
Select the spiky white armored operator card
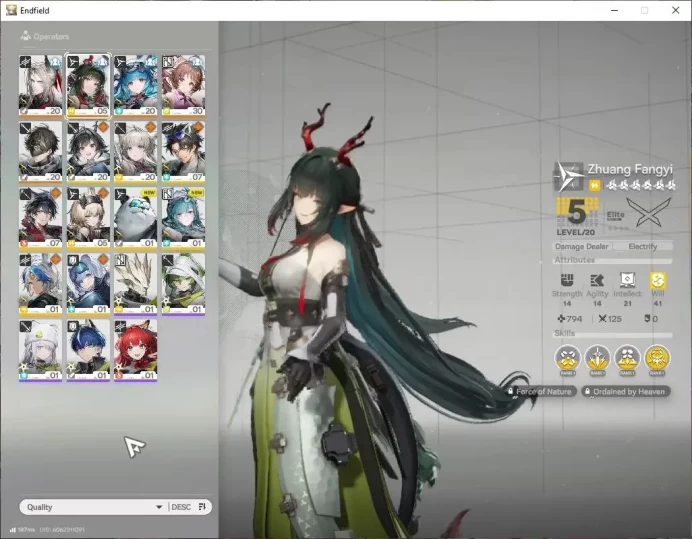click(x=135, y=284)
